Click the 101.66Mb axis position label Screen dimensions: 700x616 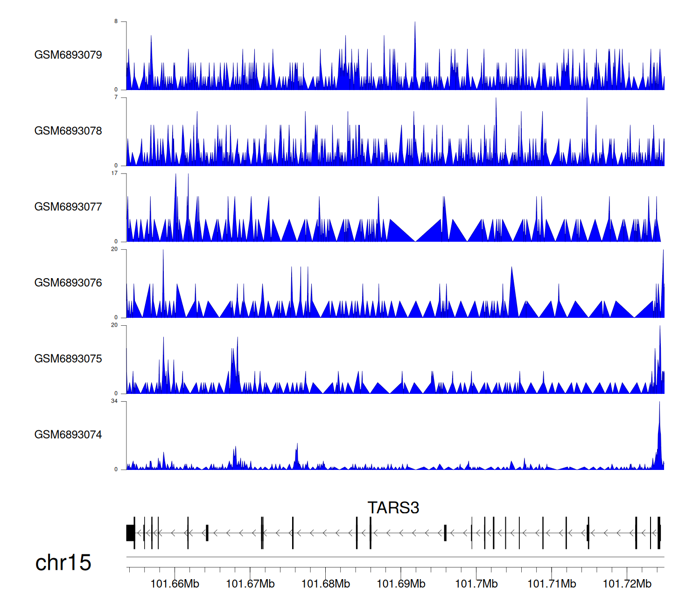pos(175,584)
